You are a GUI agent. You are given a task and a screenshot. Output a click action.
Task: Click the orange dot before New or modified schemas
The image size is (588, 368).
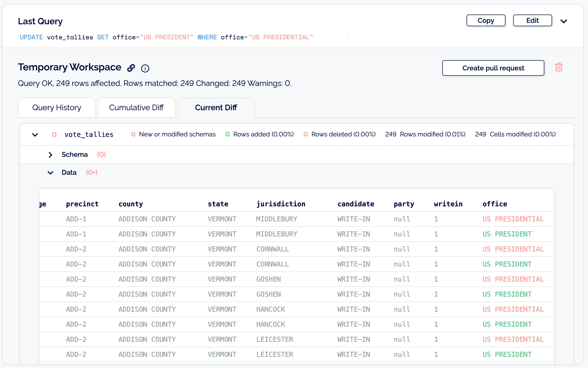pyautogui.click(x=133, y=134)
